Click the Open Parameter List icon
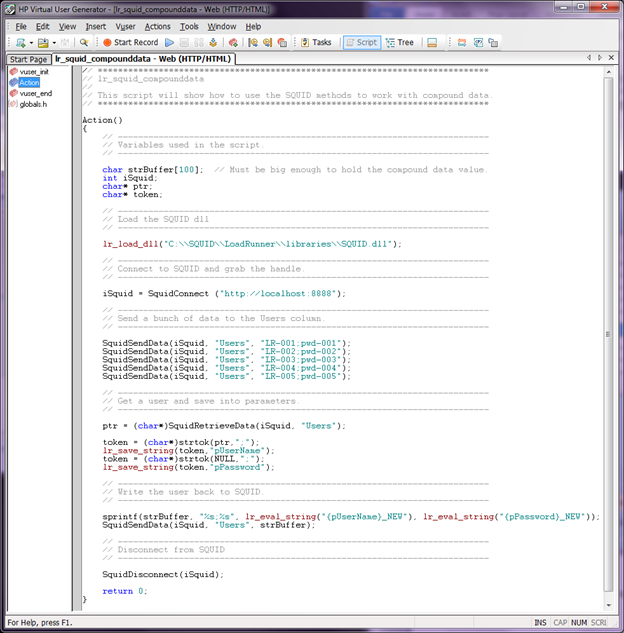624x633 pixels. [253, 42]
